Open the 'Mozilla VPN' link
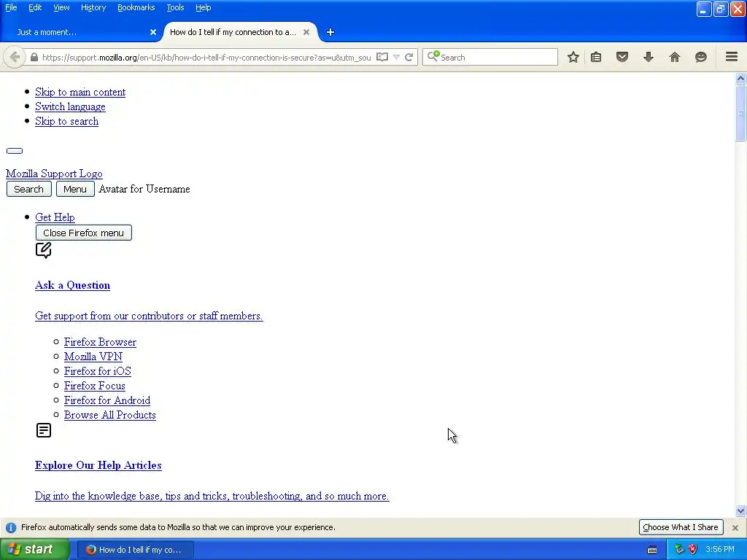This screenshot has width=747, height=560. 93,357
